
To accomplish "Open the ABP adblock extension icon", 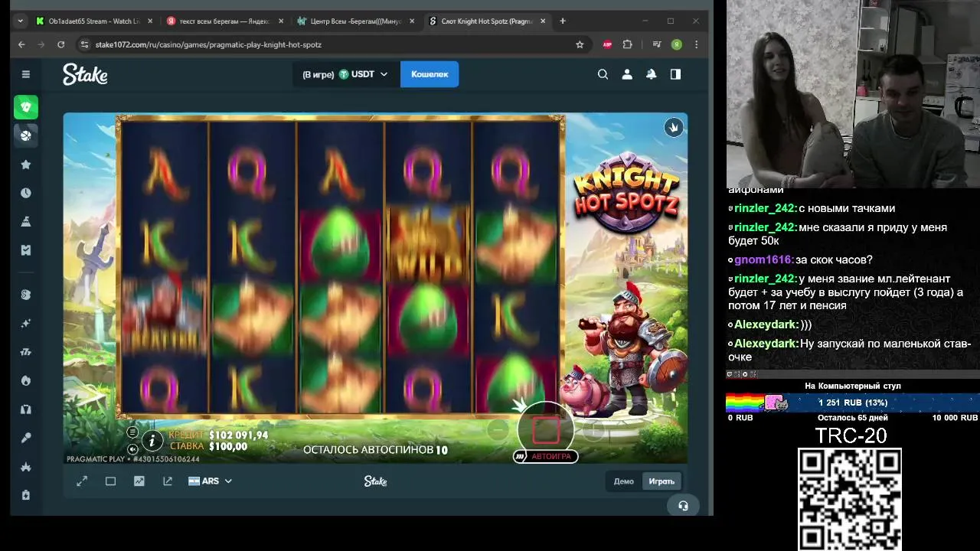I will pos(608,44).
